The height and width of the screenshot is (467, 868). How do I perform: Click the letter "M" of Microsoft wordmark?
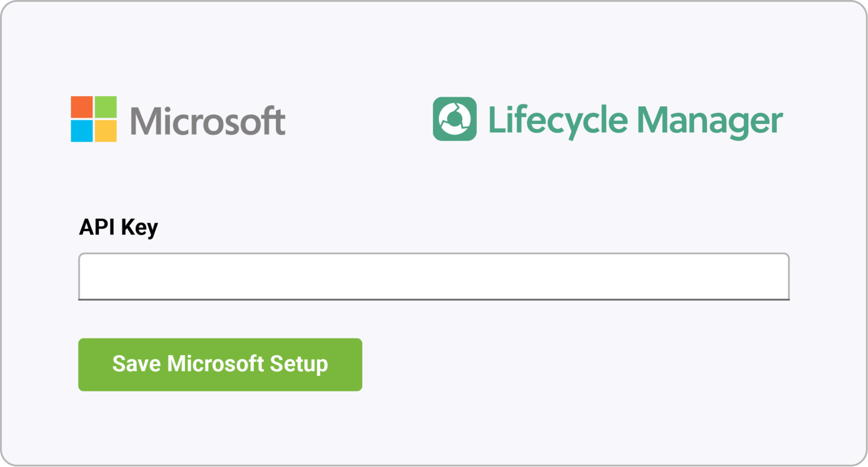[145, 121]
